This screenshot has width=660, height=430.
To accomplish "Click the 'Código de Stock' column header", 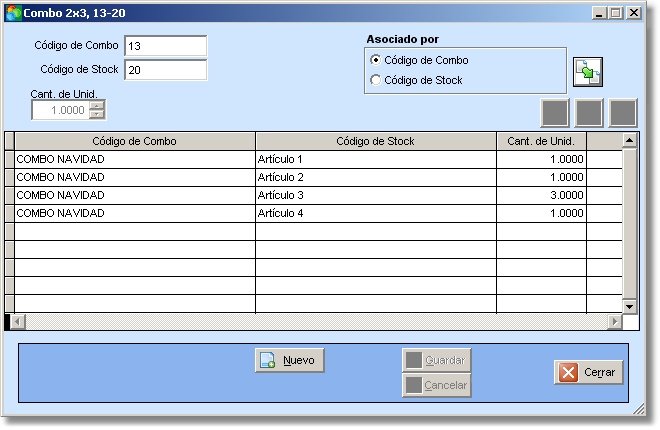I will (375, 141).
